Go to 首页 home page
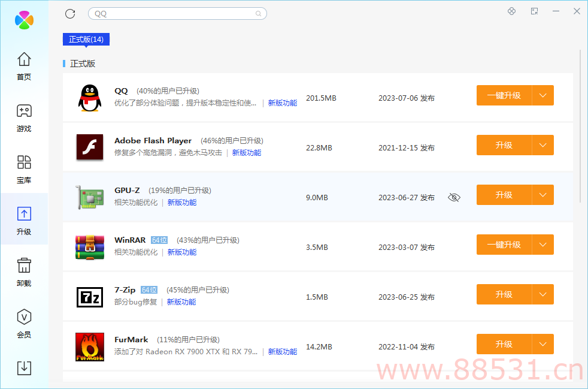The height and width of the screenshot is (389, 588). [24, 66]
